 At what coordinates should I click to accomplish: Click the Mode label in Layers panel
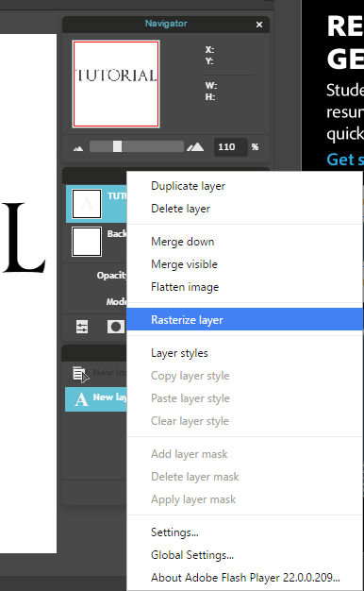[116, 301]
